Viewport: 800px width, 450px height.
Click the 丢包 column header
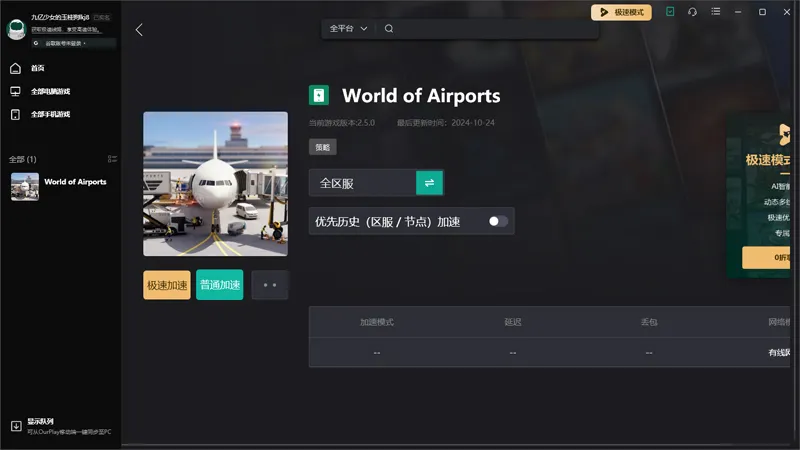(649, 322)
